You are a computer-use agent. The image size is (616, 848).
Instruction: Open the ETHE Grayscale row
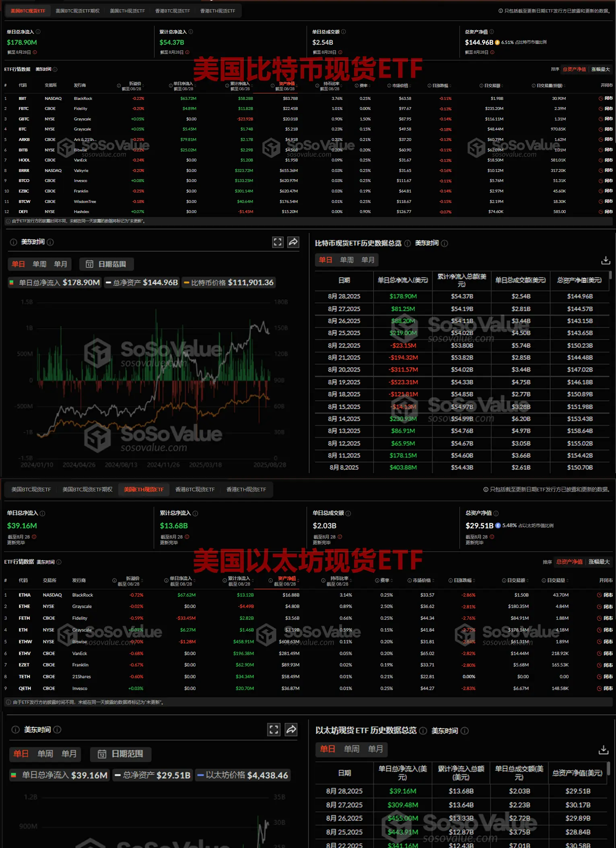tap(308, 606)
